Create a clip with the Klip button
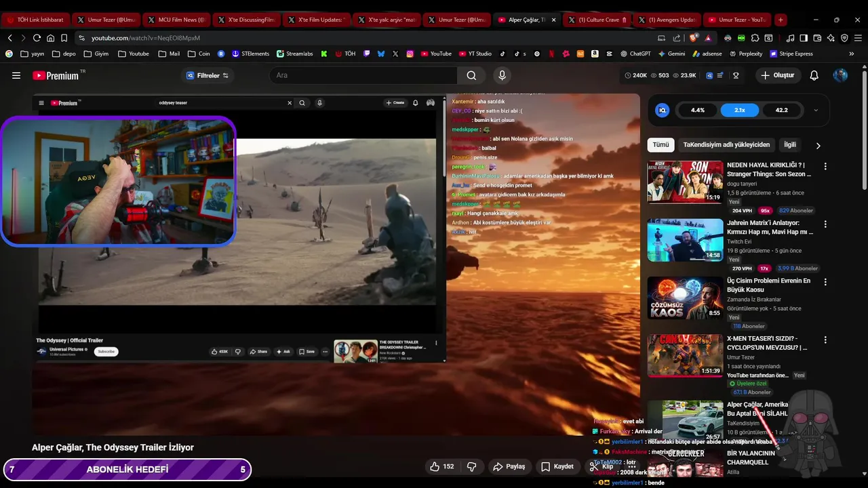The height and width of the screenshot is (488, 868). point(602,466)
